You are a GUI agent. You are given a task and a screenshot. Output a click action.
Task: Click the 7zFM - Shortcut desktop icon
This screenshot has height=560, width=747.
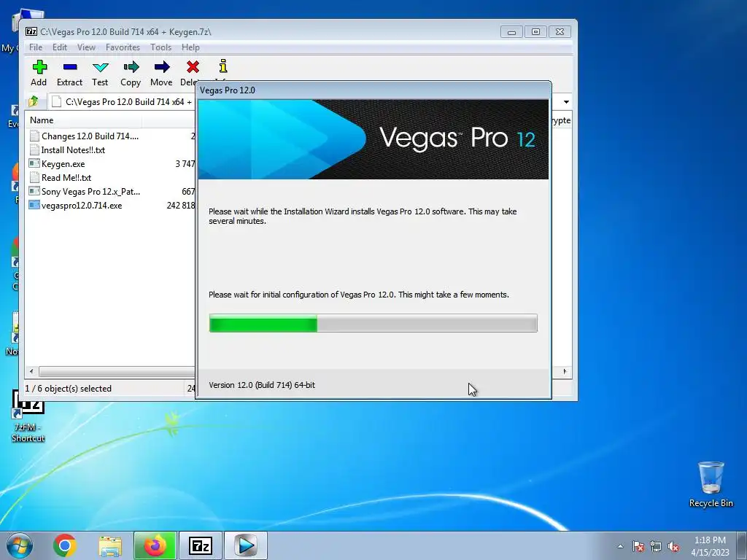click(x=28, y=416)
